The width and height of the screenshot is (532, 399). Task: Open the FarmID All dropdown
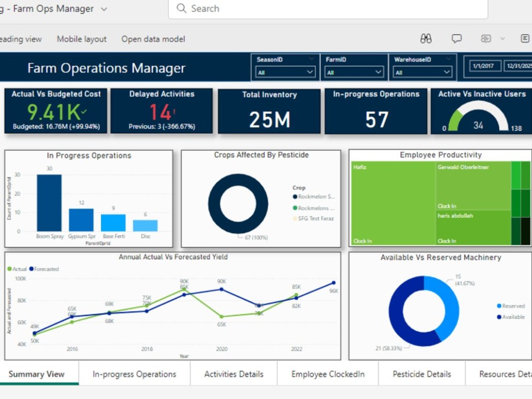tap(354, 72)
